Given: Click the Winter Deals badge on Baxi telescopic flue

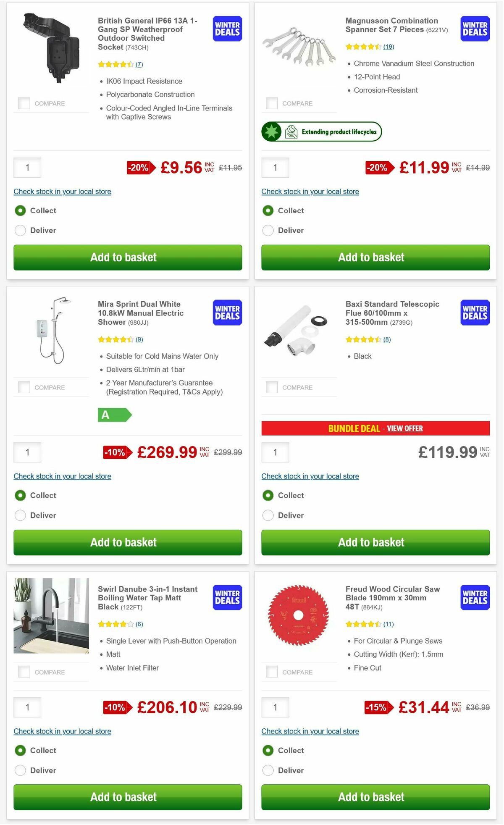Looking at the screenshot, I should (474, 313).
